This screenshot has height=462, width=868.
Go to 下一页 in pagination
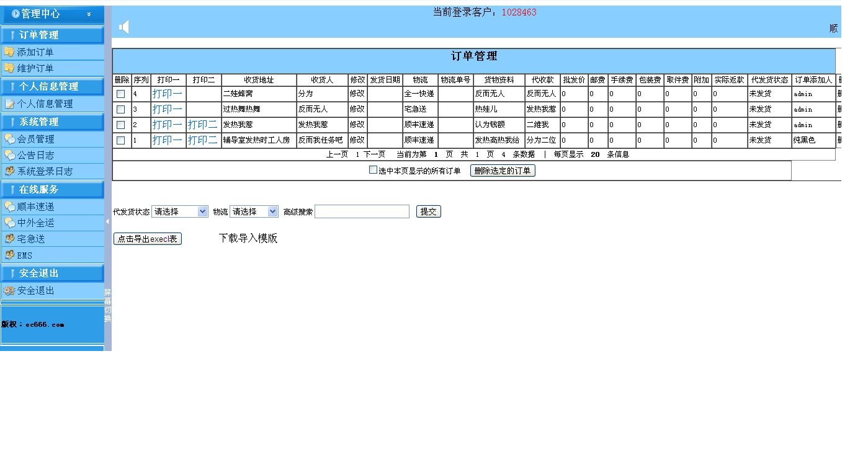point(374,154)
